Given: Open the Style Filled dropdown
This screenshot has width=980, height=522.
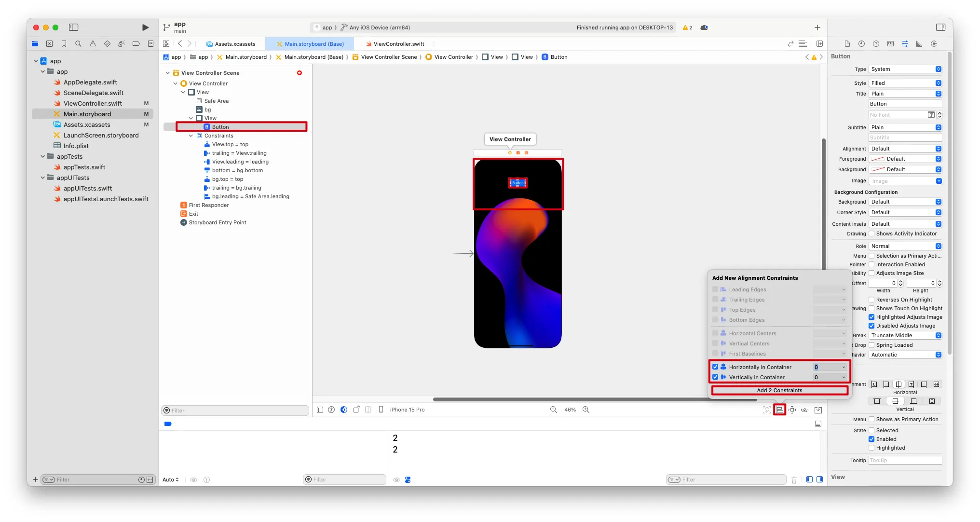Looking at the screenshot, I should tap(905, 83).
